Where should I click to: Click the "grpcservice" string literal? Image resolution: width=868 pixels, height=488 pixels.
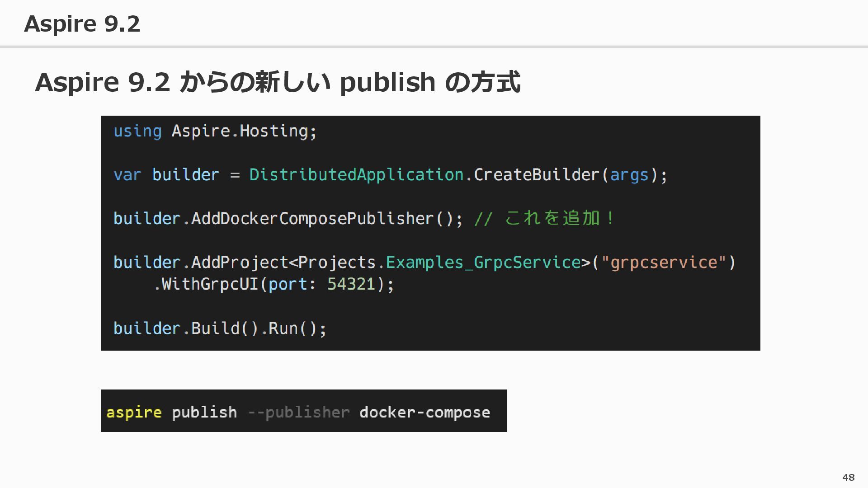[x=663, y=263]
